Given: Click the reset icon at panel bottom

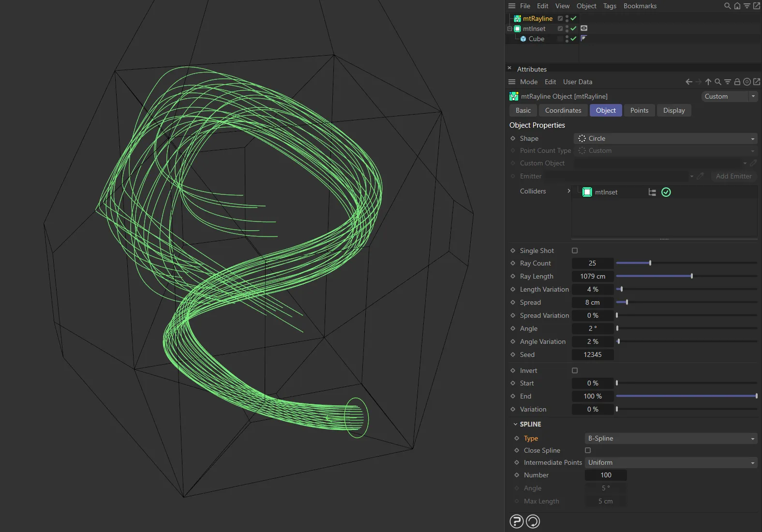Looking at the screenshot, I should click(x=533, y=521).
